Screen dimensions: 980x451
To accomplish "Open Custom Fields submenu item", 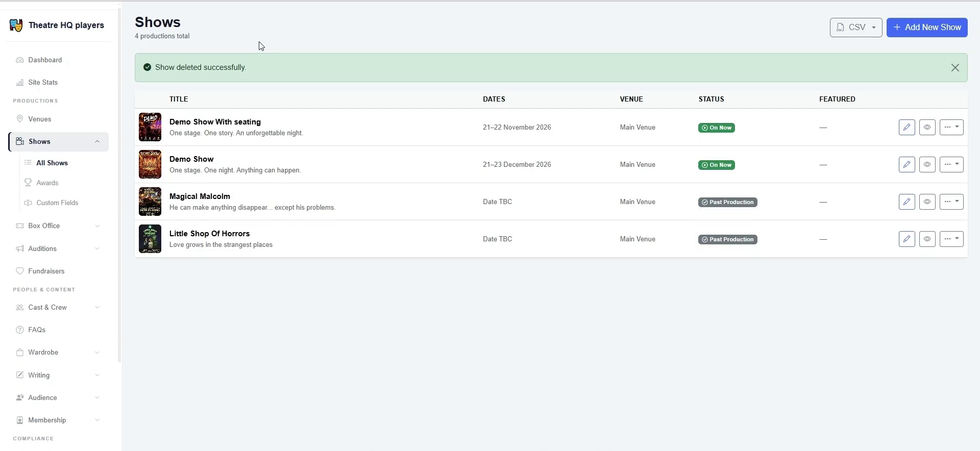I will pos(57,203).
